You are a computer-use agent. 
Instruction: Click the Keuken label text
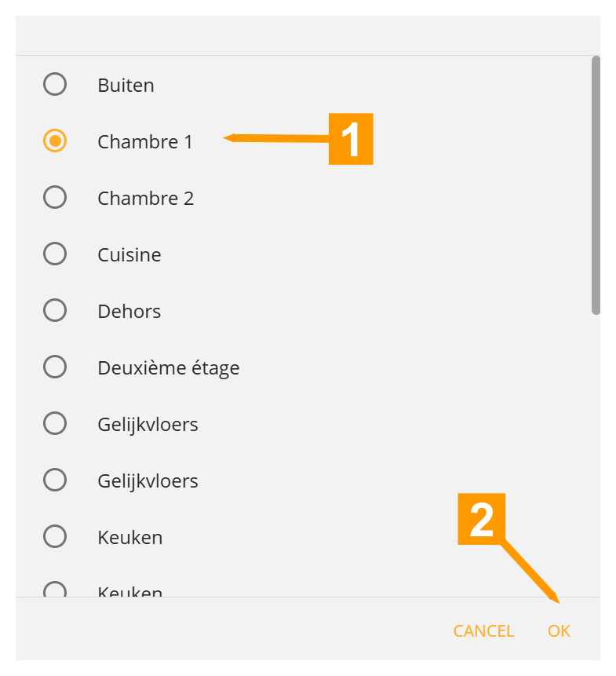tap(129, 537)
